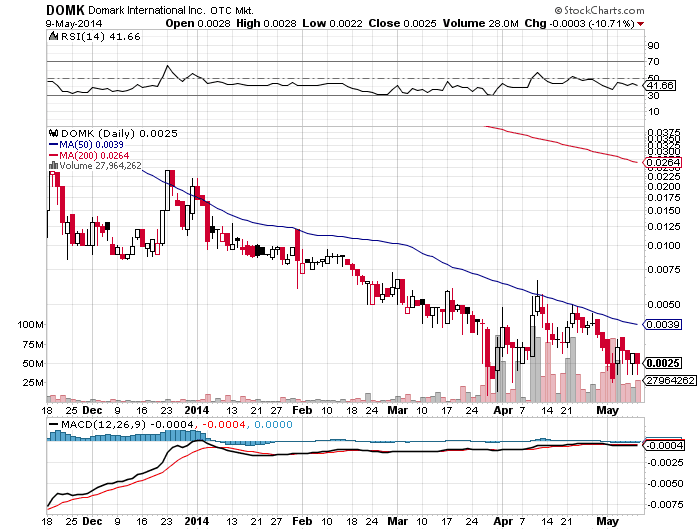This screenshot has width=700, height=530.
Task: Click the Open 0.0028 value
Action: 198,23
